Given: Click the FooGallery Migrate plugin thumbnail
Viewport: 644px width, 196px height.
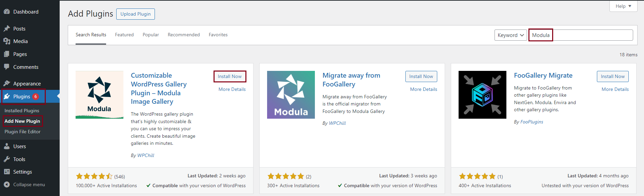Looking at the screenshot, I should (x=482, y=95).
